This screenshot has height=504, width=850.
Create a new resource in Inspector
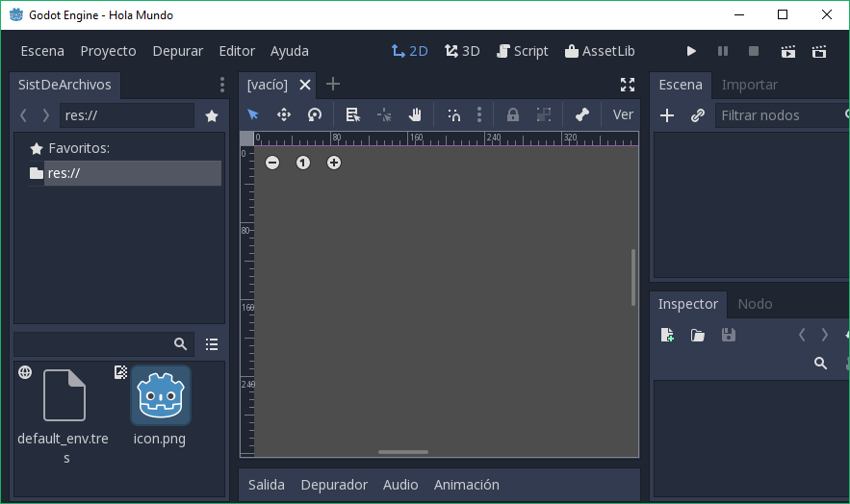(x=667, y=335)
